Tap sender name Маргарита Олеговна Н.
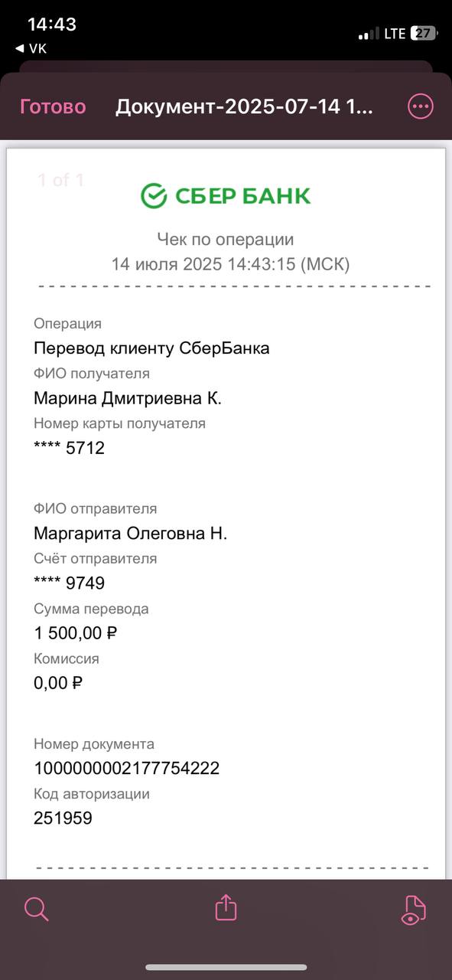Image resolution: width=452 pixels, height=980 pixels. pos(131,534)
